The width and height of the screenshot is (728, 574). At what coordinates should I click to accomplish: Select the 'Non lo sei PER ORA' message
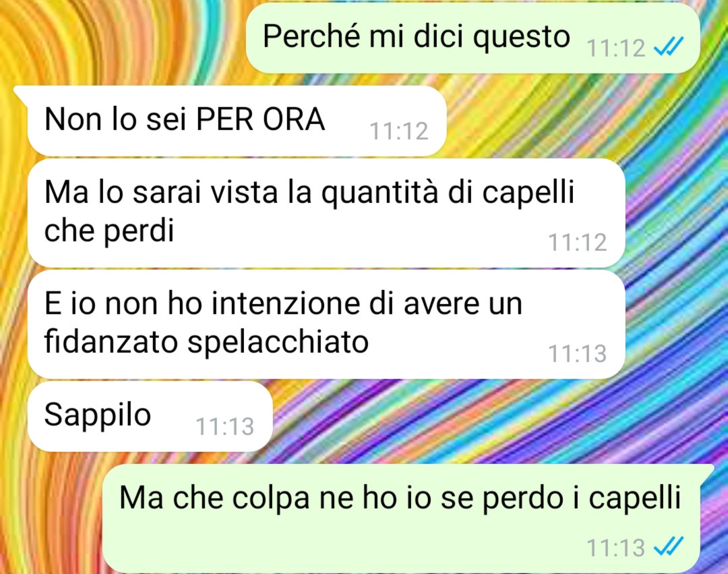237,121
